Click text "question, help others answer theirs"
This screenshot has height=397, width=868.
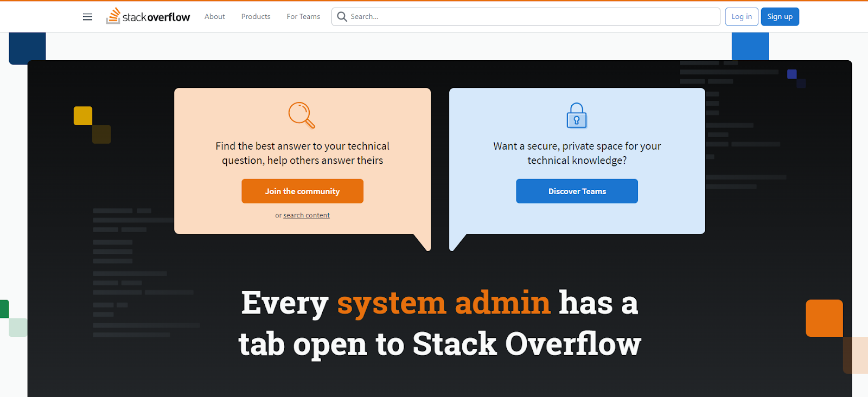302,161
